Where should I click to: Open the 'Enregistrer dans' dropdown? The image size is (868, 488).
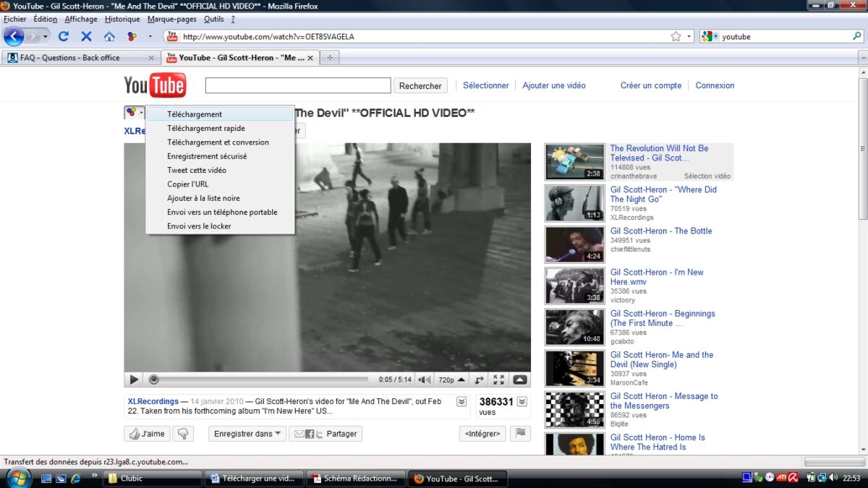coord(247,434)
